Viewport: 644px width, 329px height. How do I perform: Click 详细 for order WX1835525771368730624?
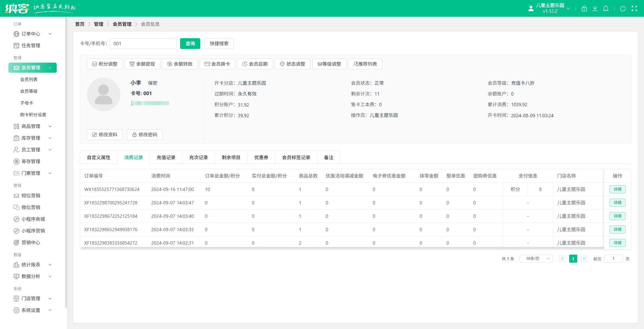(x=617, y=189)
